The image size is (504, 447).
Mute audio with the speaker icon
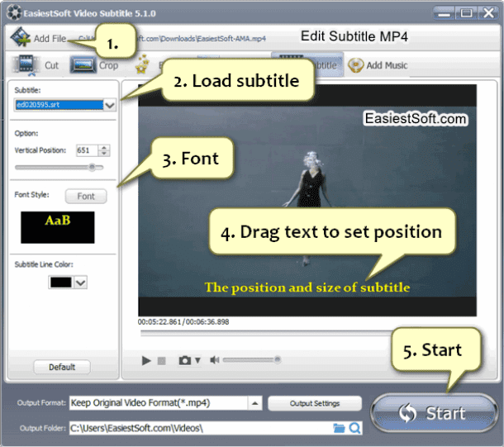(214, 360)
